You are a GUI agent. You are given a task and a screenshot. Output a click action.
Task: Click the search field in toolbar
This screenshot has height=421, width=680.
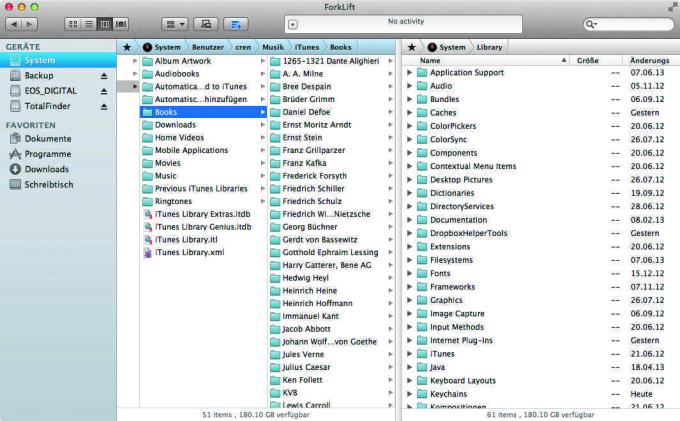[628, 24]
